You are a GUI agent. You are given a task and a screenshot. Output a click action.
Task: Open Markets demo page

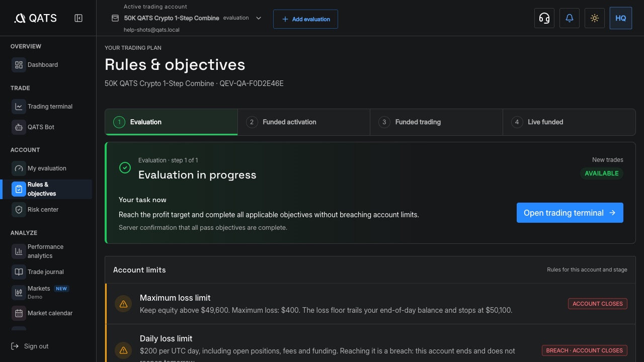tap(51, 293)
